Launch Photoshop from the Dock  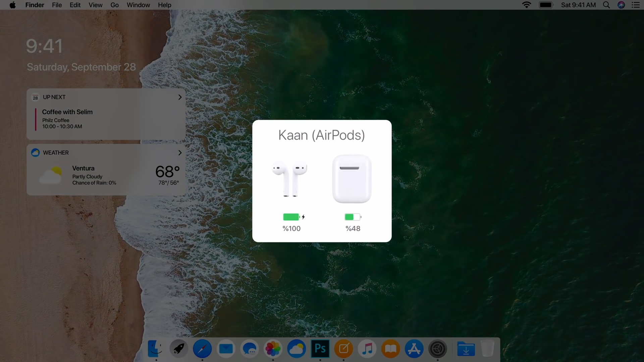click(x=320, y=349)
